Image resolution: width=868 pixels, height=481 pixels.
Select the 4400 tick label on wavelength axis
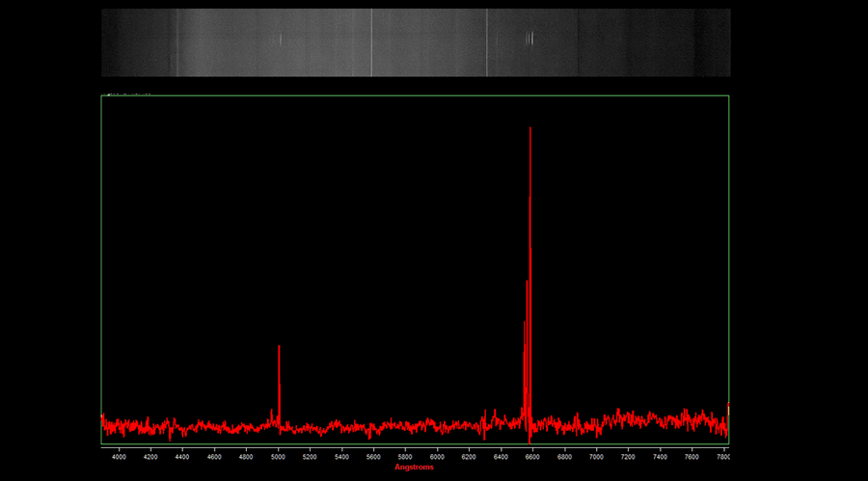(182, 456)
